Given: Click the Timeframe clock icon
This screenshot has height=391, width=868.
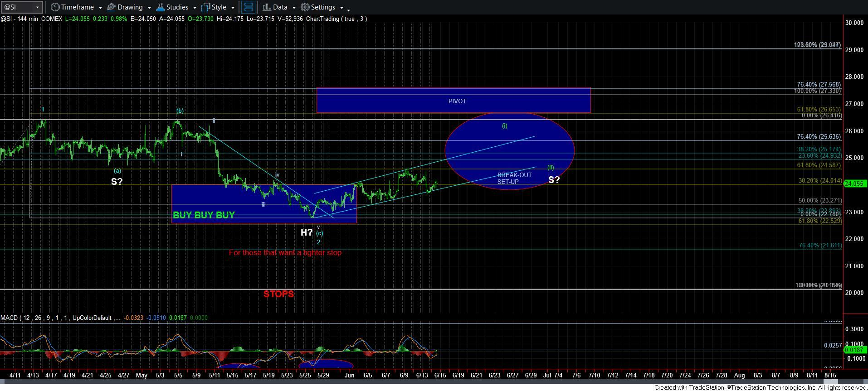Looking at the screenshot, I should pyautogui.click(x=55, y=7).
